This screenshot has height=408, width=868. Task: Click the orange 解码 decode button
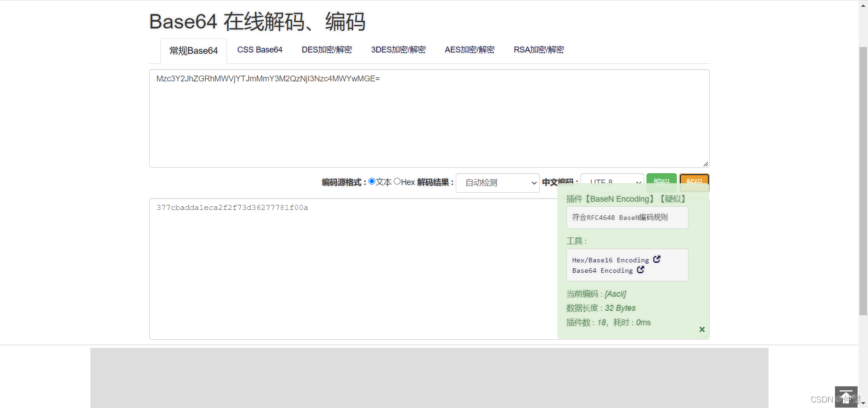pos(694,182)
